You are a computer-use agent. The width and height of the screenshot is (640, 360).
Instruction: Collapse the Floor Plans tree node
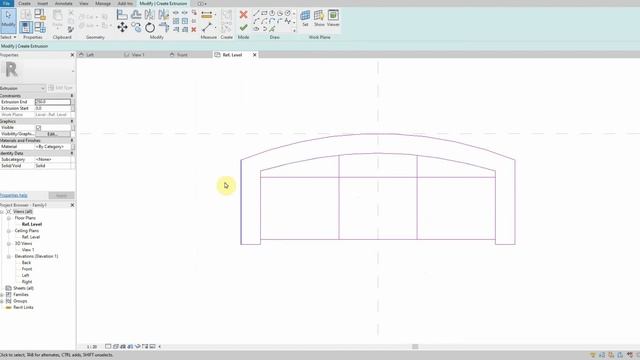point(9,218)
